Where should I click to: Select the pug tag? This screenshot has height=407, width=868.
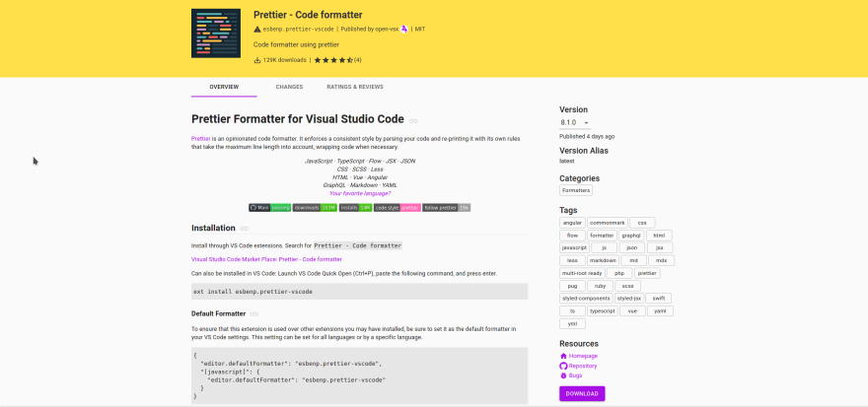click(572, 286)
